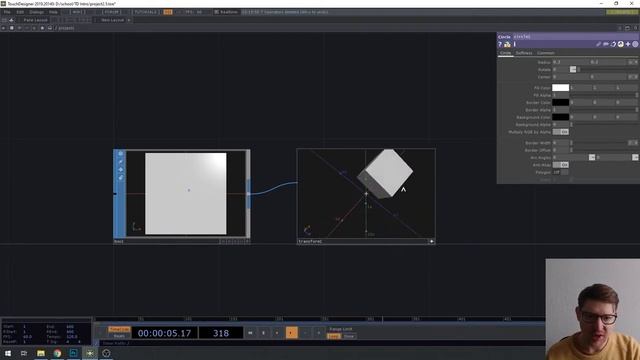The width and height of the screenshot is (640, 360).
Task: Open the first Arc Angles dropdown
Action: (x=592, y=157)
